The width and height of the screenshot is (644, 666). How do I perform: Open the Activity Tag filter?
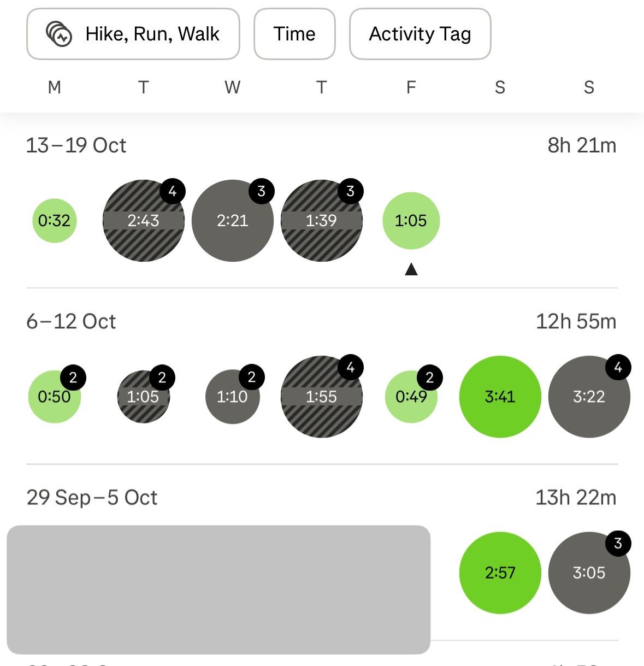(x=420, y=34)
